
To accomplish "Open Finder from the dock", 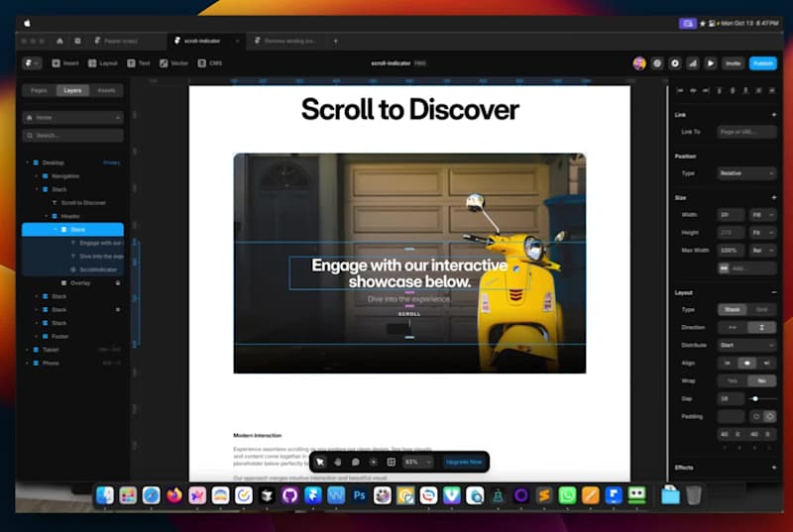I will [105, 495].
